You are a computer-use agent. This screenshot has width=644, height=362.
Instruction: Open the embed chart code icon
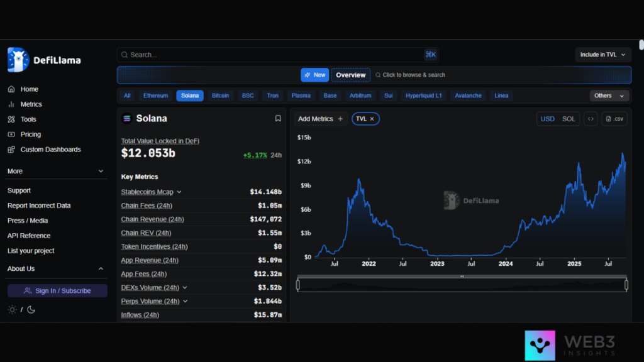[x=590, y=119]
